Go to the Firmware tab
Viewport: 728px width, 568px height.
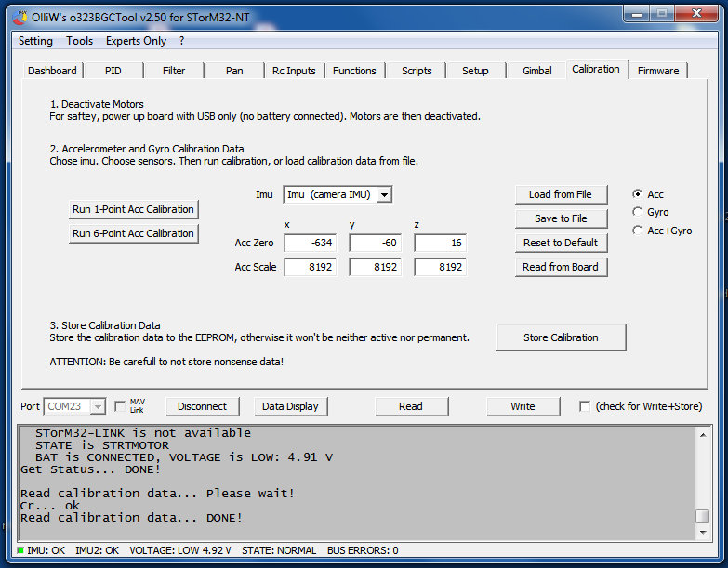point(657,71)
